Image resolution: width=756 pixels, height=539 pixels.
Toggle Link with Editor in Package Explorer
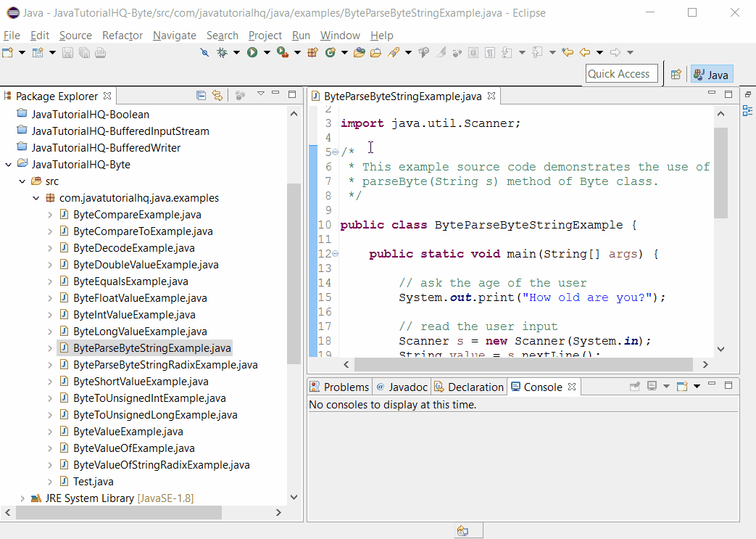coord(217,95)
